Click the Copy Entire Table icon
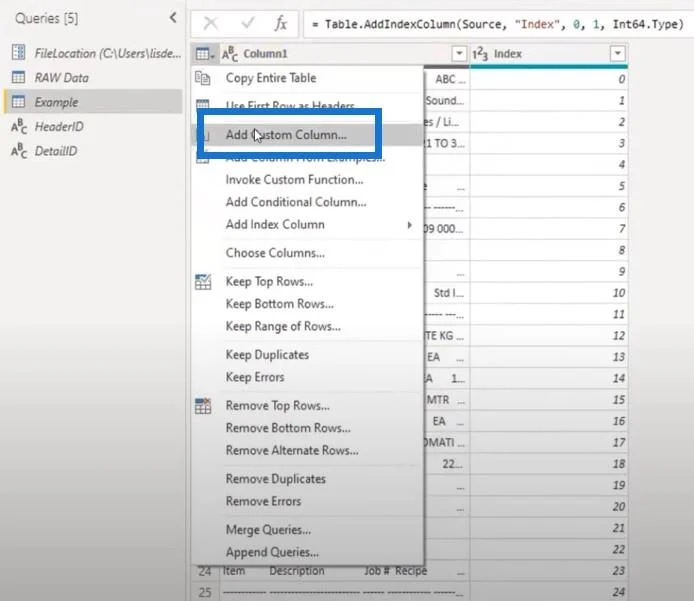The image size is (694, 601). [203, 78]
